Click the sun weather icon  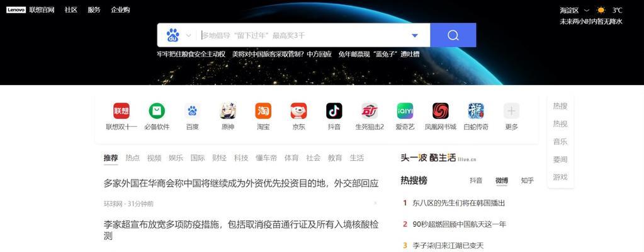click(x=601, y=10)
